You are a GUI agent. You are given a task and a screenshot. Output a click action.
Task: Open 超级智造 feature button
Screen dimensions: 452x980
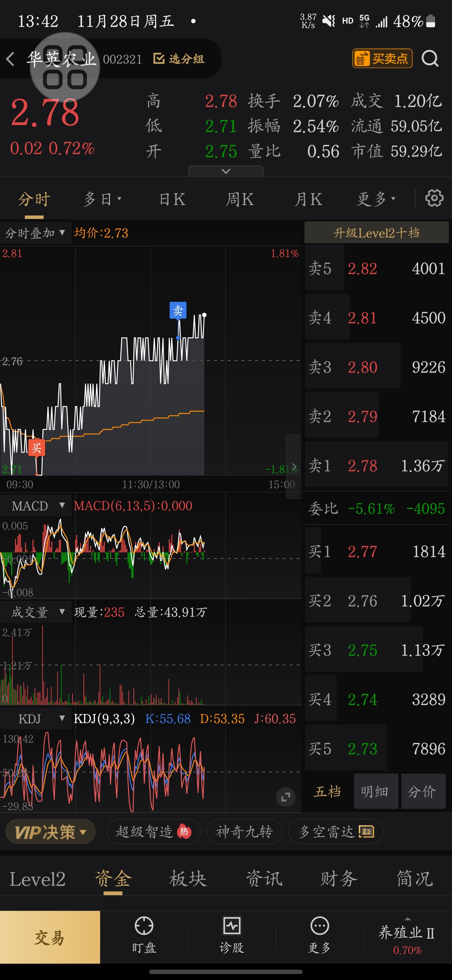pos(153,832)
